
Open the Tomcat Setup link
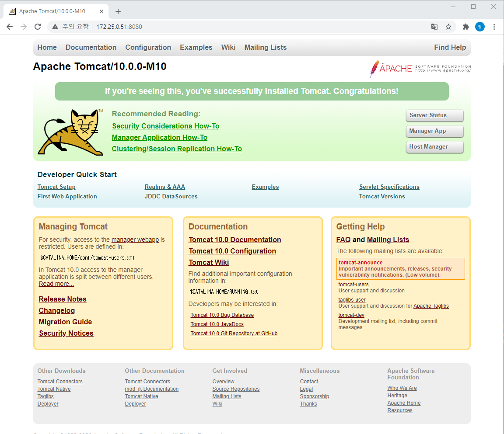tap(56, 187)
